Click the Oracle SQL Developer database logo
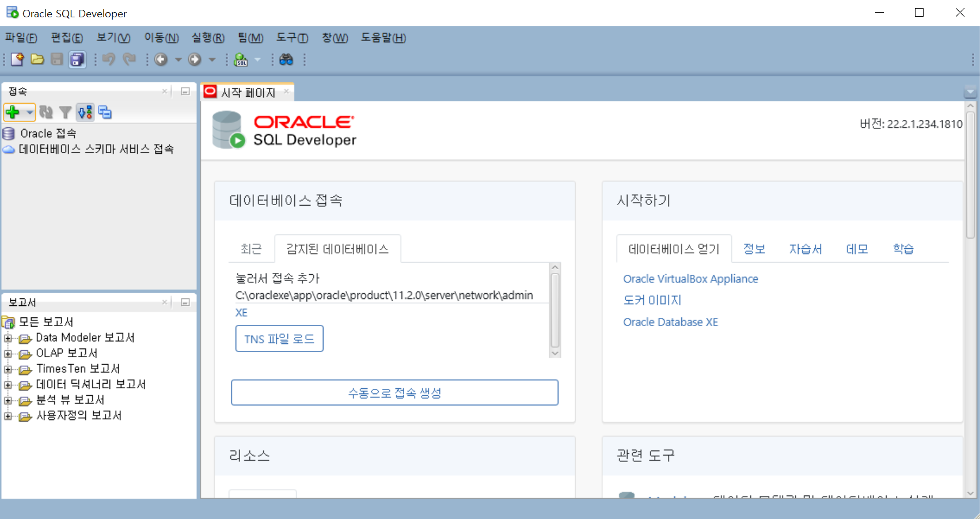 point(228,130)
